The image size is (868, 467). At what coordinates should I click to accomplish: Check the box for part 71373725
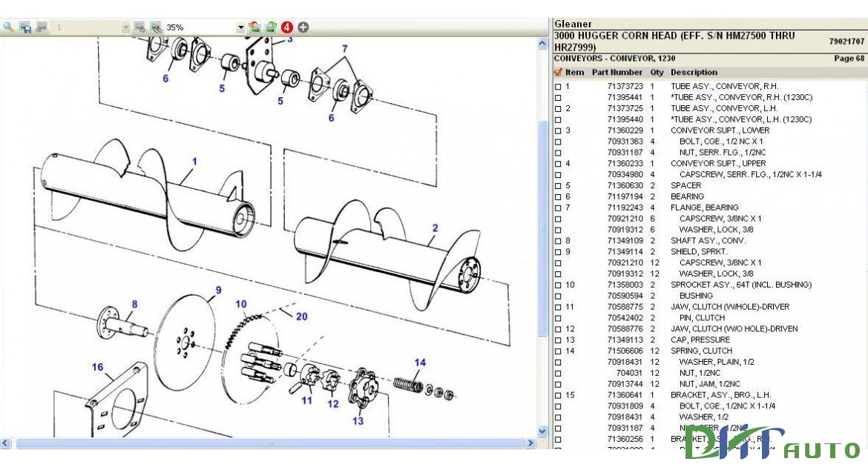pos(558,108)
